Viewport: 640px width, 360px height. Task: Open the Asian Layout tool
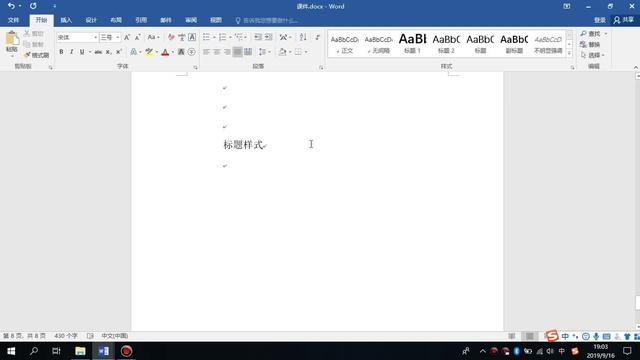pos(284,37)
